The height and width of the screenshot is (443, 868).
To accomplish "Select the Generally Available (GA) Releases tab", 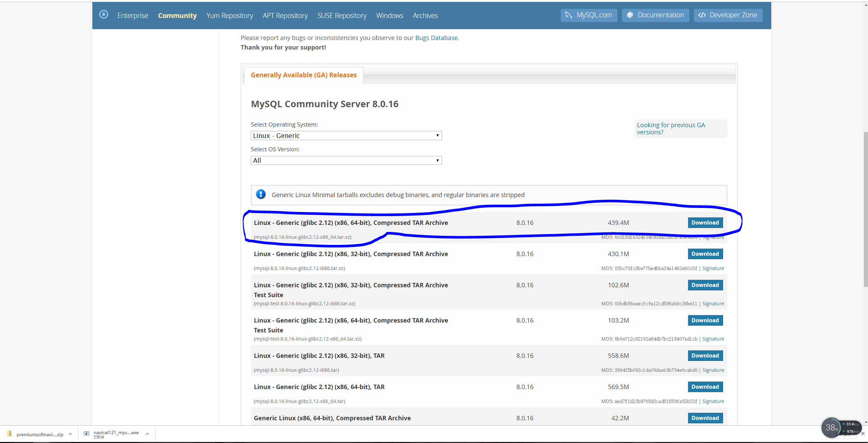I will click(x=303, y=75).
